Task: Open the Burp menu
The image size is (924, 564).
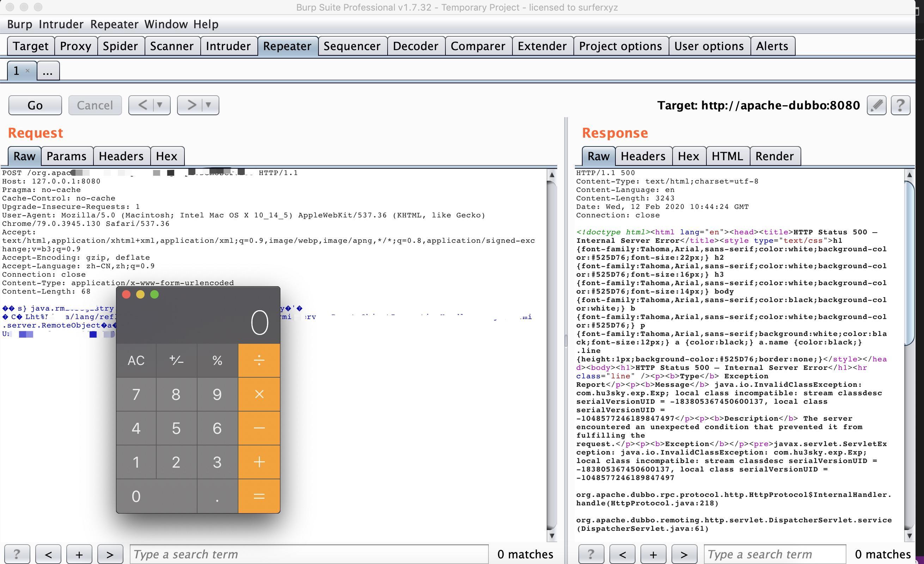Action: click(19, 24)
